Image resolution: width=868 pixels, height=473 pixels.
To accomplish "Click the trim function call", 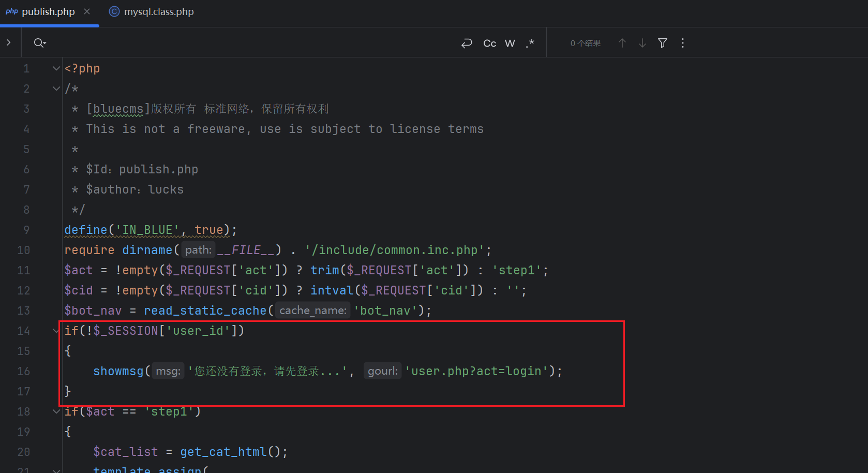I will [x=325, y=270].
